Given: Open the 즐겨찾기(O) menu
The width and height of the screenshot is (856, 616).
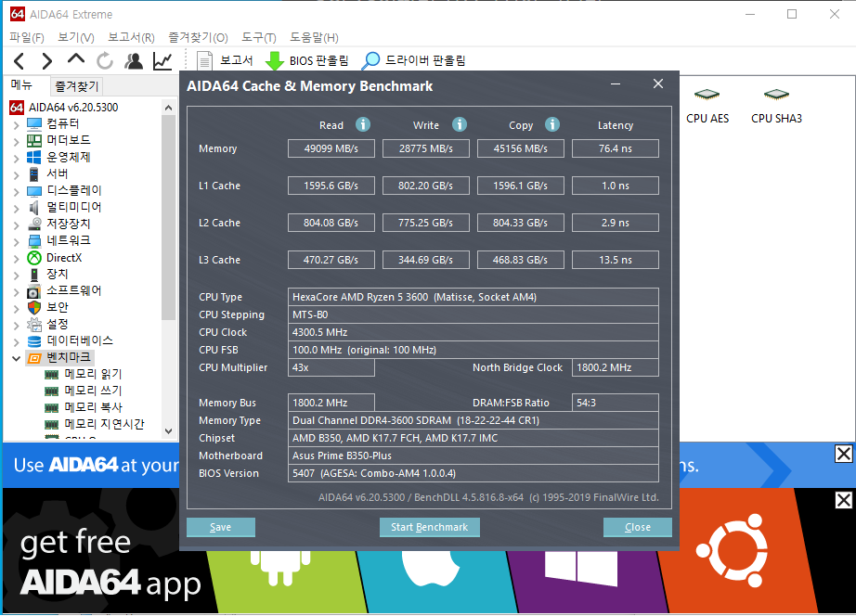Looking at the screenshot, I should (x=198, y=38).
